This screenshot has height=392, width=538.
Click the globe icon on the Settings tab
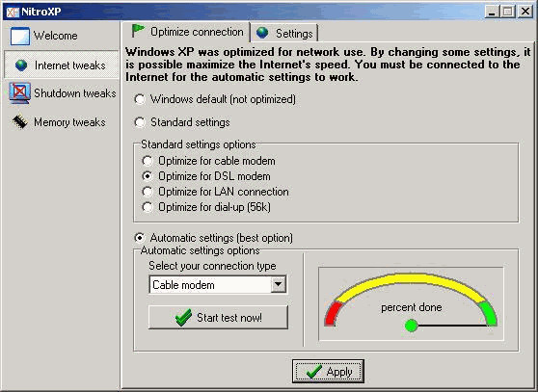tap(262, 33)
